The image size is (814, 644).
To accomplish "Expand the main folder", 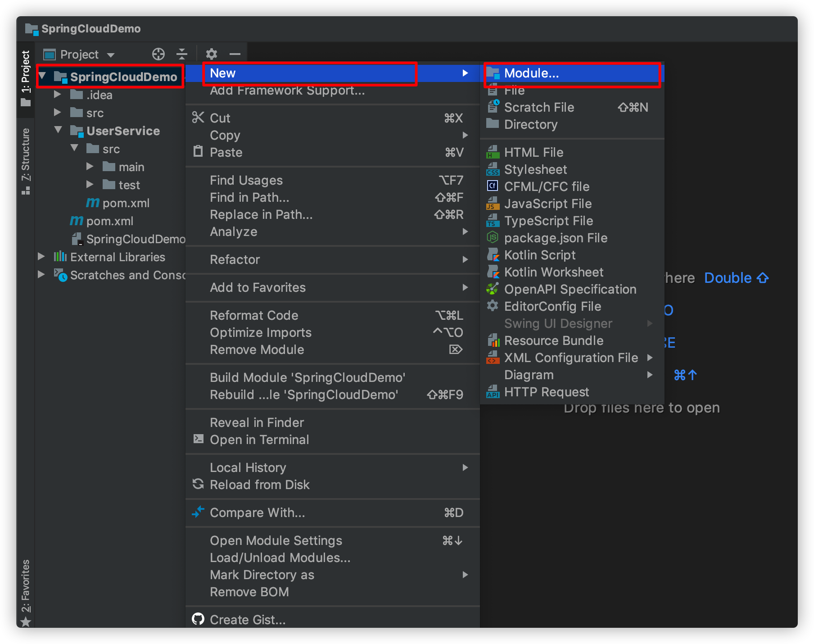I will (90, 166).
